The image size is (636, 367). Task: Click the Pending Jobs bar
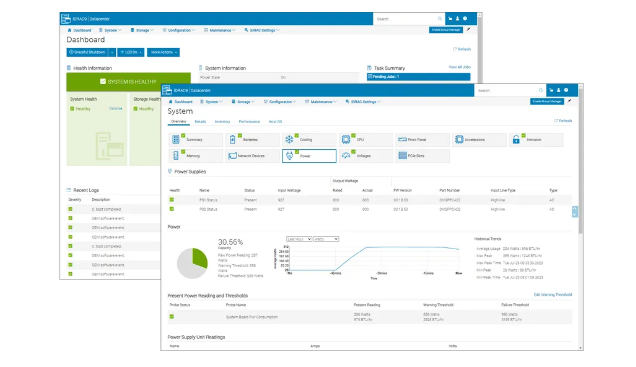(419, 77)
